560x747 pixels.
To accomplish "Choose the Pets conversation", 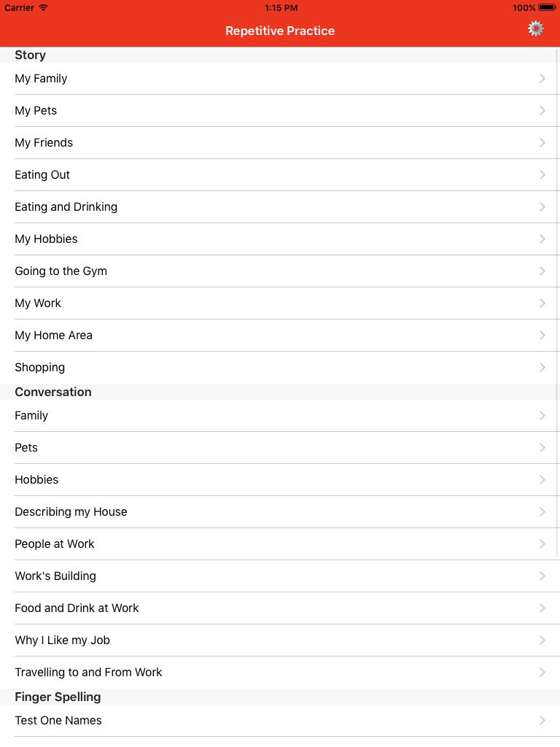I will pos(280,447).
